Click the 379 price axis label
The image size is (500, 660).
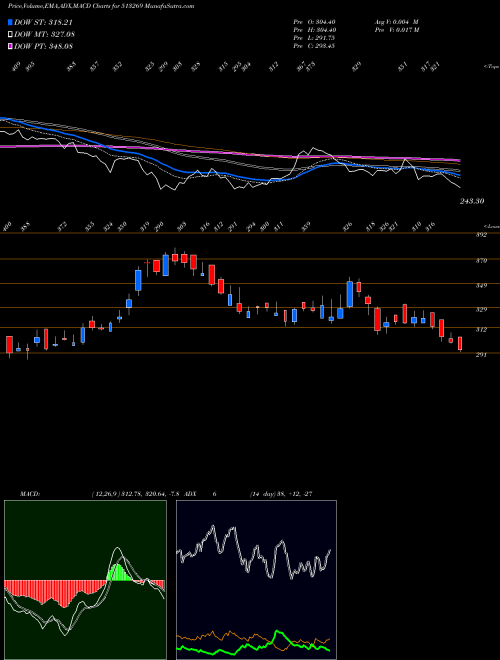click(481, 261)
